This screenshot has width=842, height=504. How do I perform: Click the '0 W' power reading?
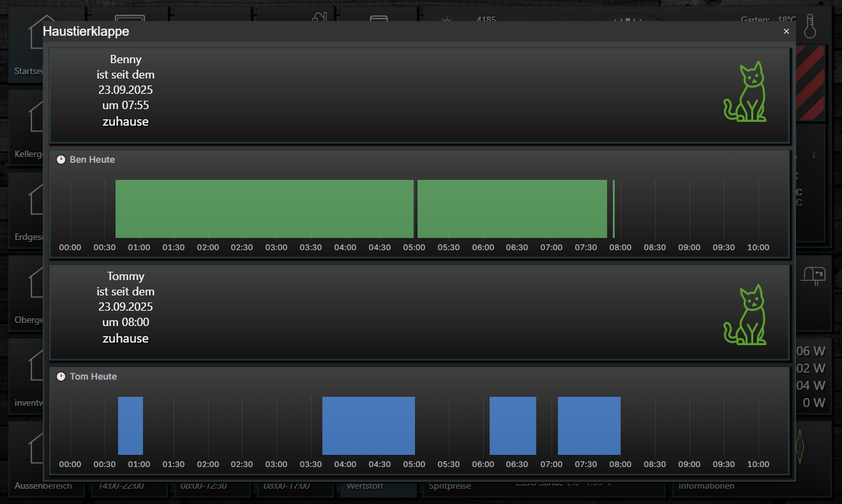click(814, 403)
